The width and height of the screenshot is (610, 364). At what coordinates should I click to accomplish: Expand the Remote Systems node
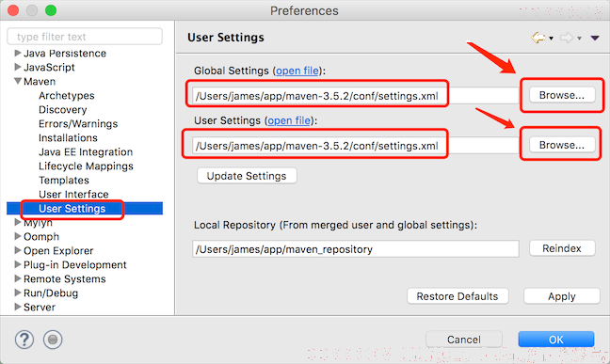click(18, 278)
